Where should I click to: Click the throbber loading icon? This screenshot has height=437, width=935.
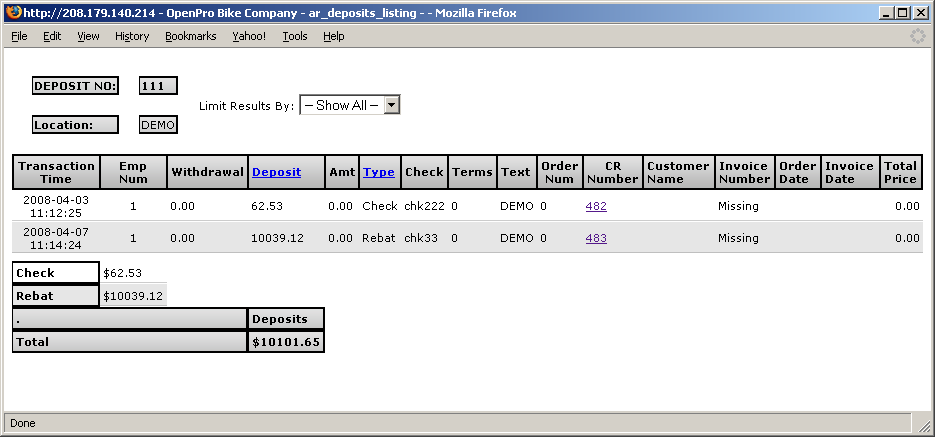(x=917, y=36)
